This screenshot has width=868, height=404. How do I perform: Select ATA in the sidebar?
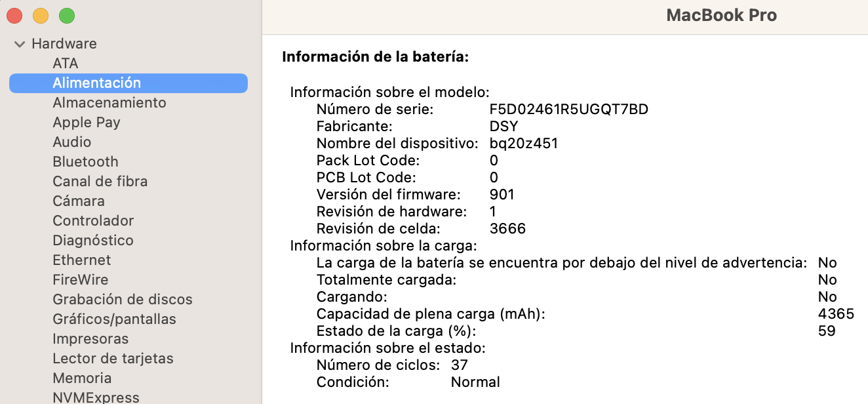(x=66, y=64)
